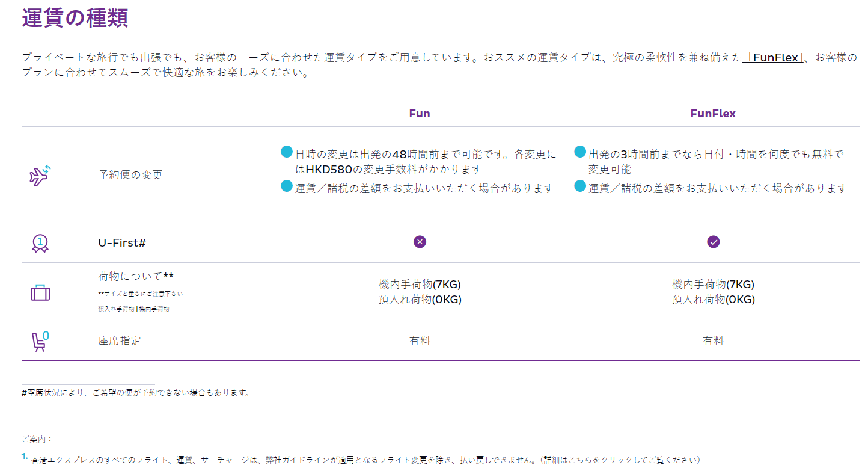Screen dimensions: 868x471
Task: Click the purple suitcase baggage icon
Action: 40,293
